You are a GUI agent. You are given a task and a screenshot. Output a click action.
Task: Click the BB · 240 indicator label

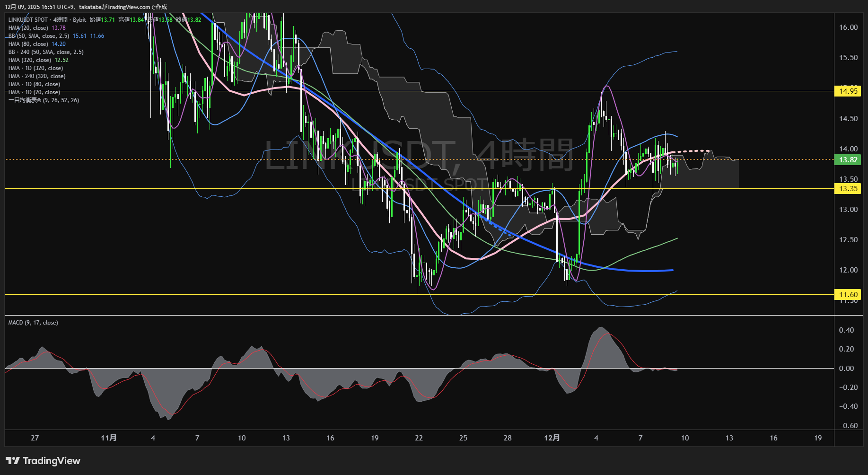[x=45, y=52]
